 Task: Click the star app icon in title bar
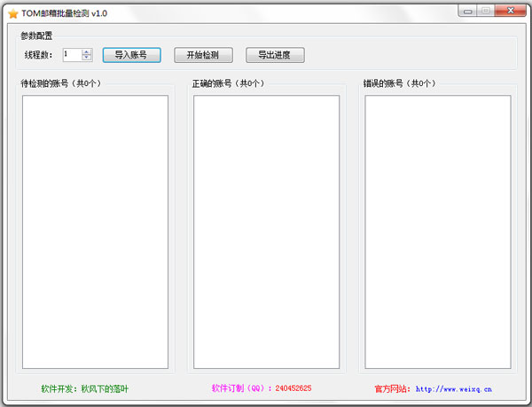click(12, 13)
